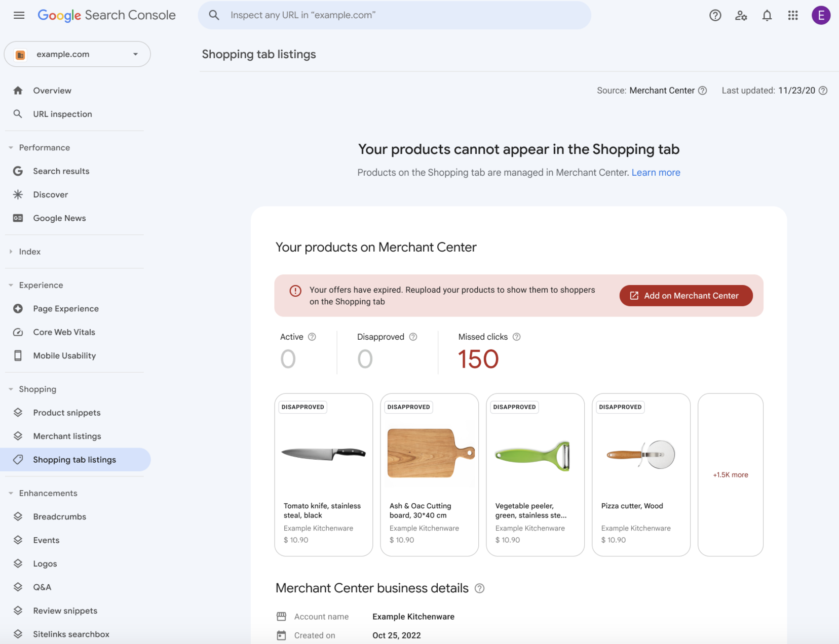This screenshot has width=839, height=644.
Task: Open the Ash & Oac Cutting board card
Action: click(x=430, y=475)
